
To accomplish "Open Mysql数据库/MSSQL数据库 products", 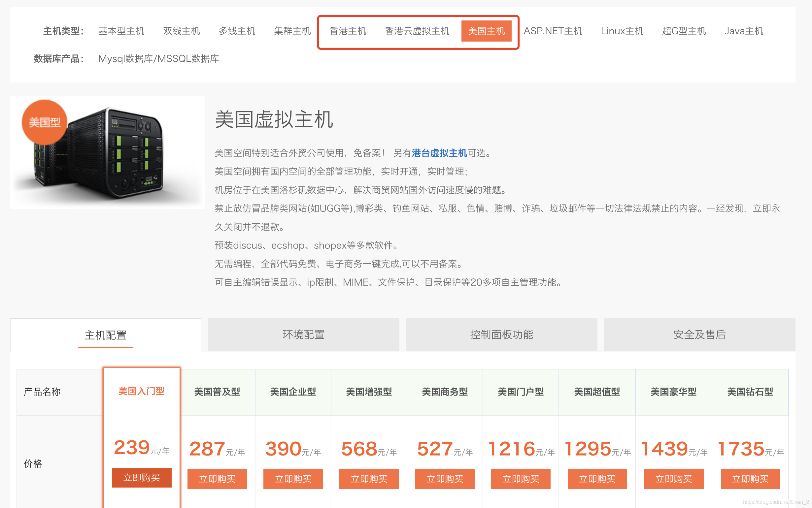I will point(158,58).
